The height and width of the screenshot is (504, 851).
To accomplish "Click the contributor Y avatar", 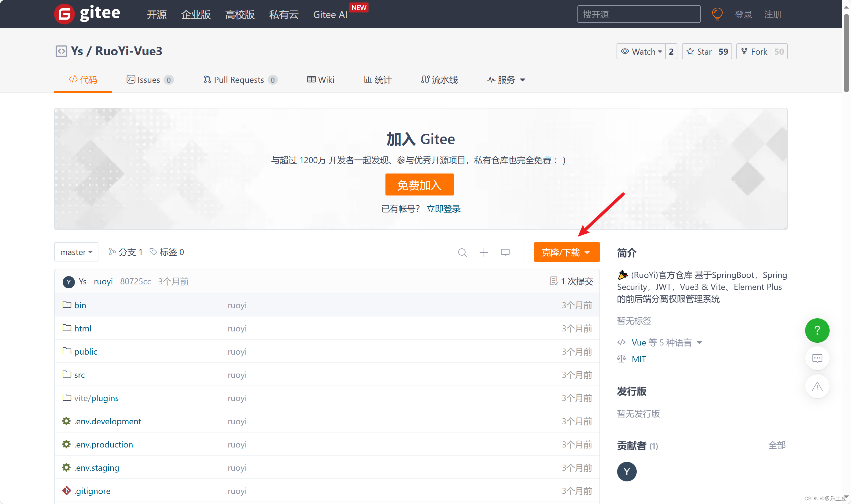I will (627, 471).
